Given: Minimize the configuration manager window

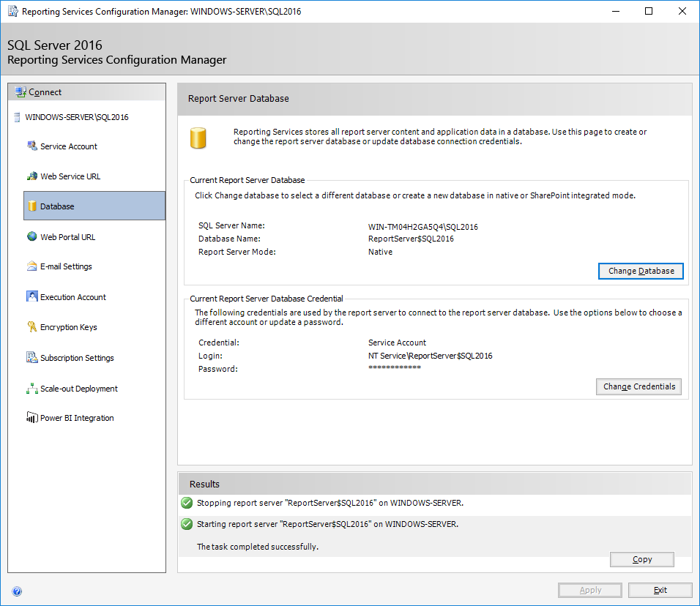Looking at the screenshot, I should click(x=616, y=11).
